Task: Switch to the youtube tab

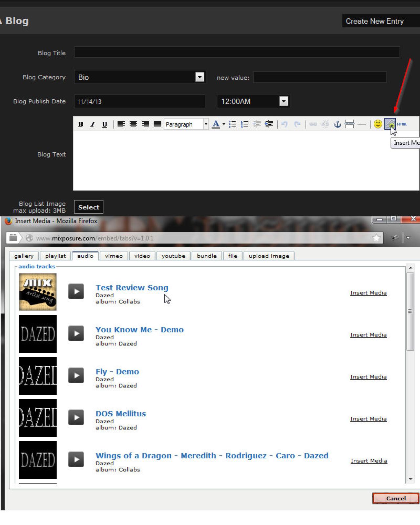Action: (x=173, y=256)
